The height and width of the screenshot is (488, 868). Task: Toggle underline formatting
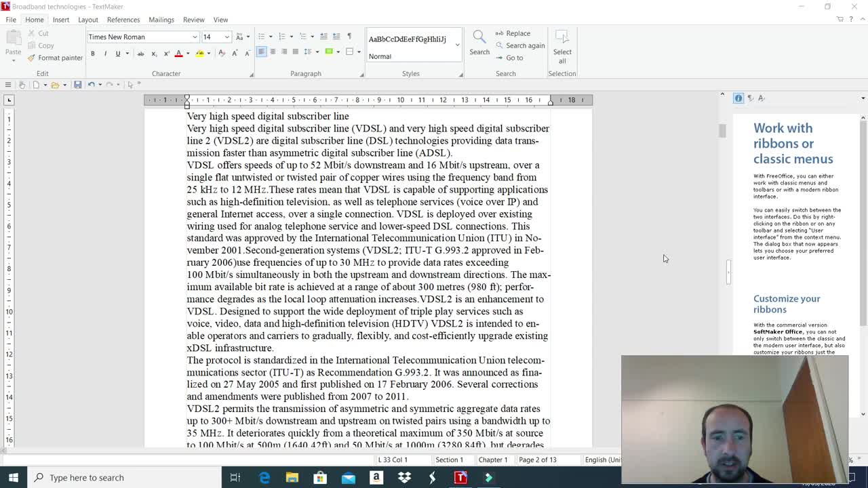[x=117, y=54]
